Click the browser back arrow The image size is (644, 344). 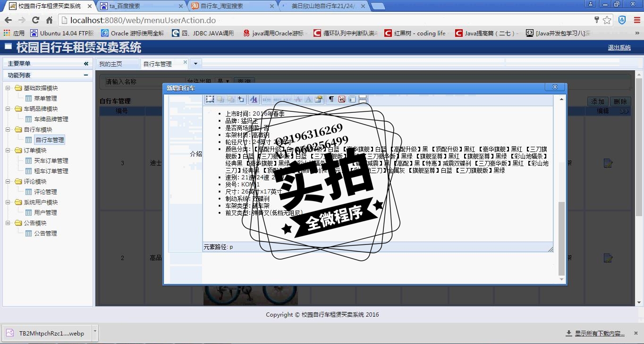pos(8,20)
